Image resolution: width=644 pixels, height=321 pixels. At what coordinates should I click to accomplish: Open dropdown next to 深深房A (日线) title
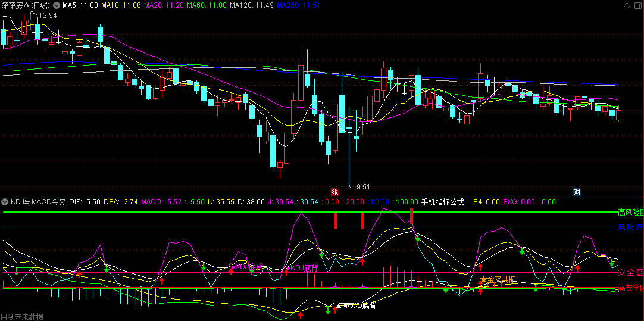pos(57,5)
